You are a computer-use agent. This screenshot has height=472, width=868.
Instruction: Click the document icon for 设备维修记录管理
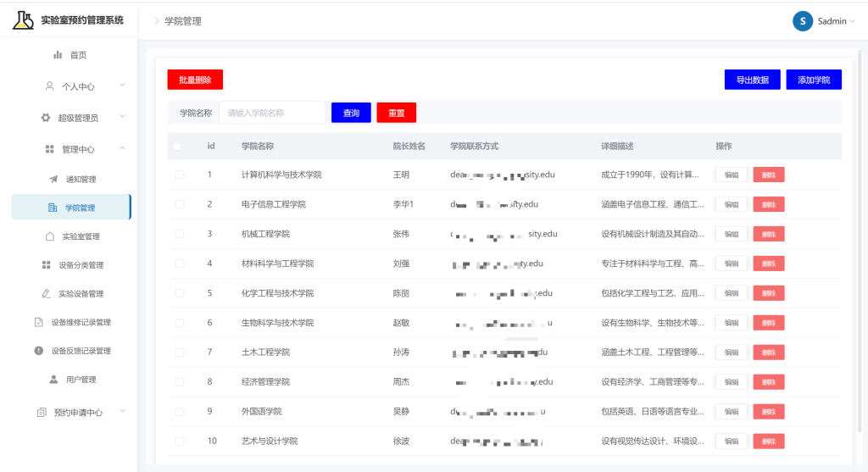39,322
